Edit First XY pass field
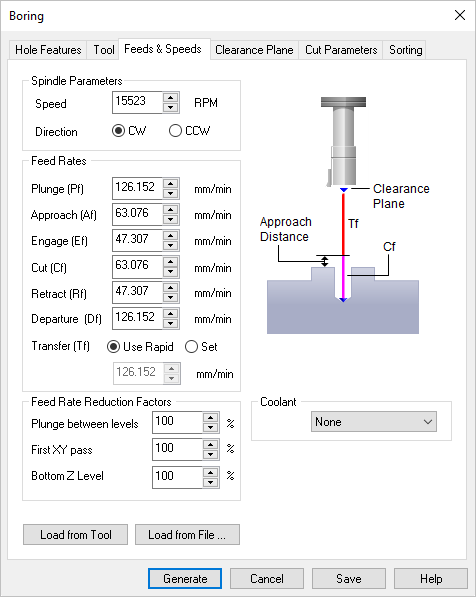This screenshot has width=476, height=597. [177, 449]
